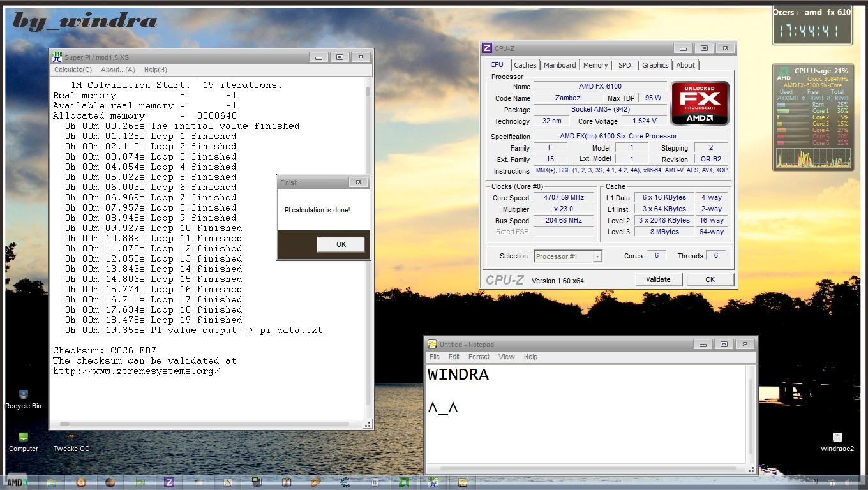Click the Notepad vertical scrollbar
Image resolution: width=868 pixels, height=490 pixels.
pyautogui.click(x=750, y=414)
